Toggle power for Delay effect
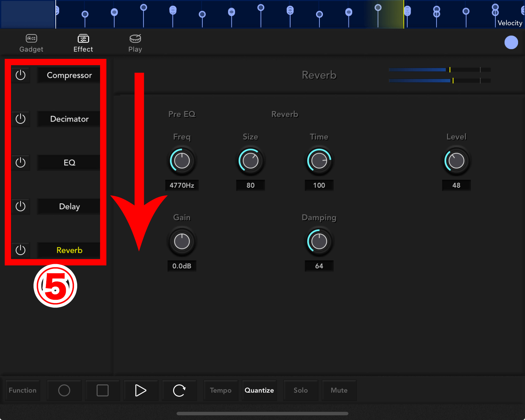The image size is (525, 420). tap(20, 206)
